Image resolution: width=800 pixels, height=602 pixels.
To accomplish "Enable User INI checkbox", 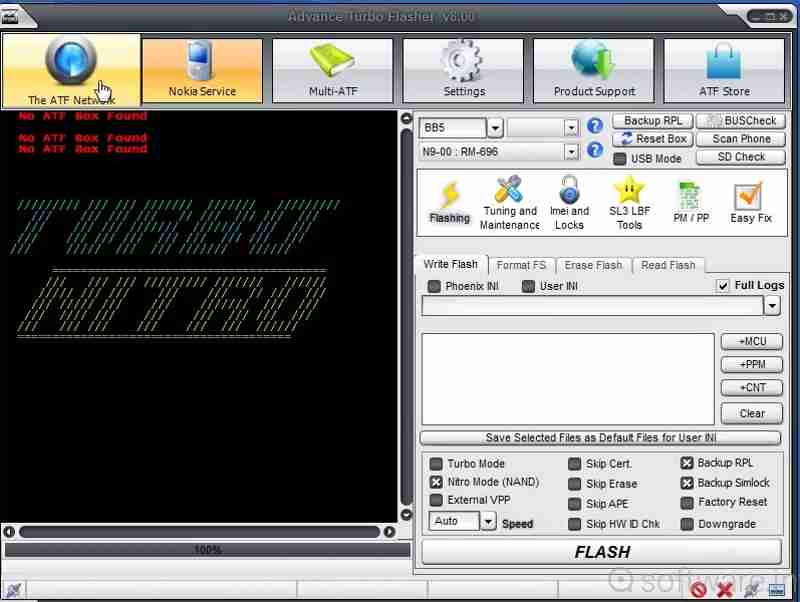I will point(529,286).
